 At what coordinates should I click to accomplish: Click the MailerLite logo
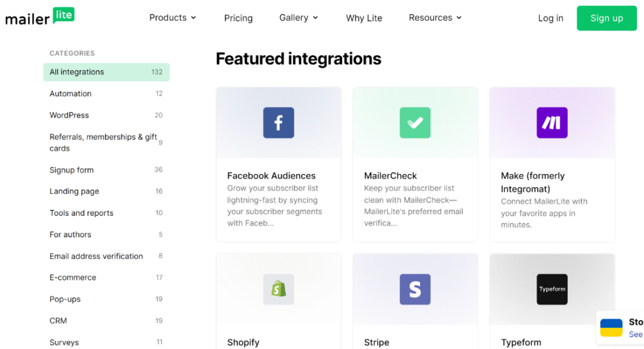(40, 18)
